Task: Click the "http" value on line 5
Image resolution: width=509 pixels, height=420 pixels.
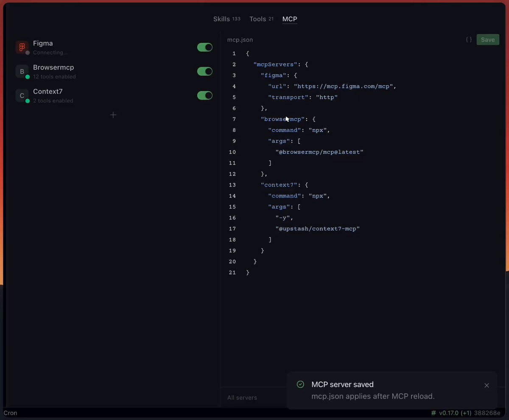Action: point(327,97)
